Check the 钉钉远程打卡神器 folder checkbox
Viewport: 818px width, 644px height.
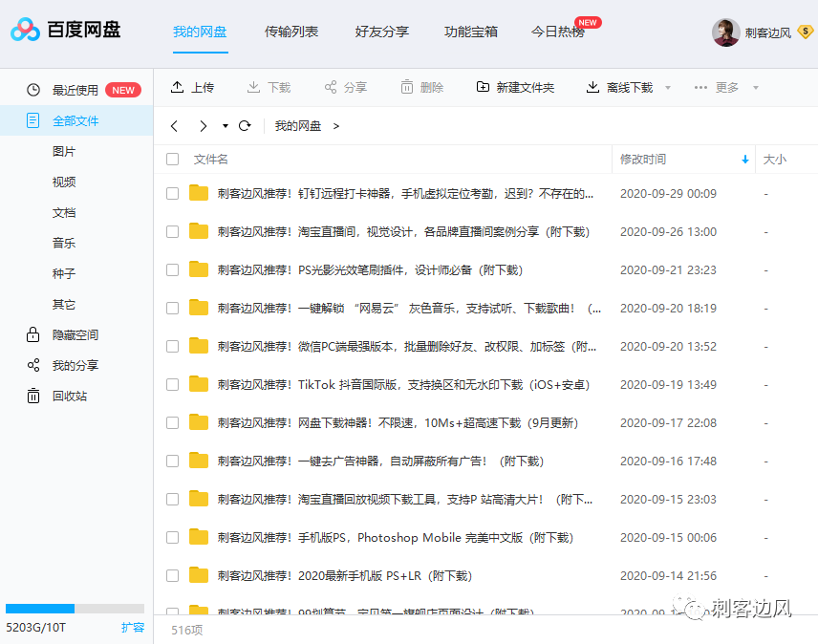173,193
